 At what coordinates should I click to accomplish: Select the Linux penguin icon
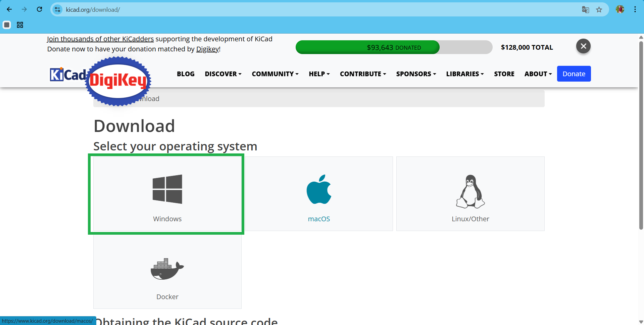coord(470,191)
